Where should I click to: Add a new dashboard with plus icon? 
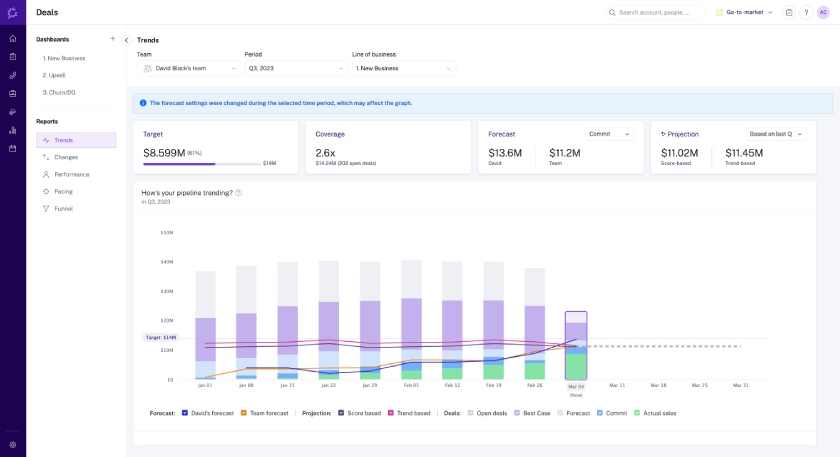(x=112, y=39)
